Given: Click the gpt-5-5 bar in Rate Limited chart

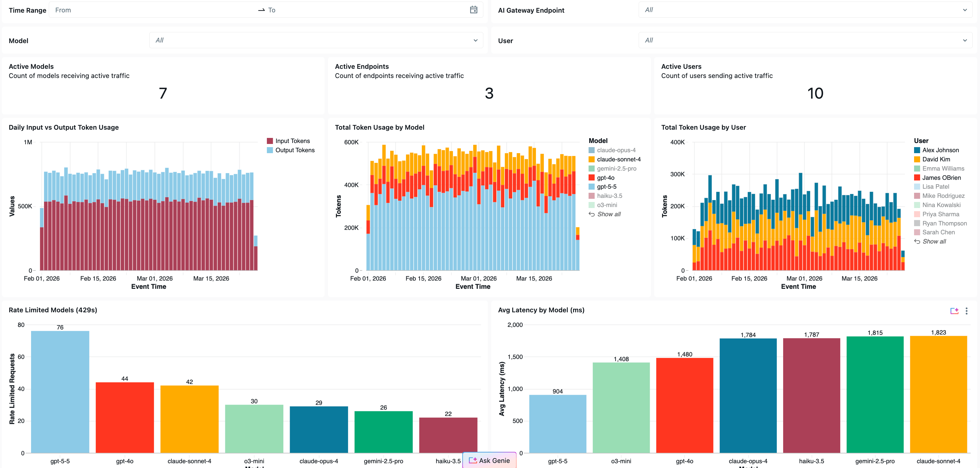Looking at the screenshot, I should tap(60, 392).
